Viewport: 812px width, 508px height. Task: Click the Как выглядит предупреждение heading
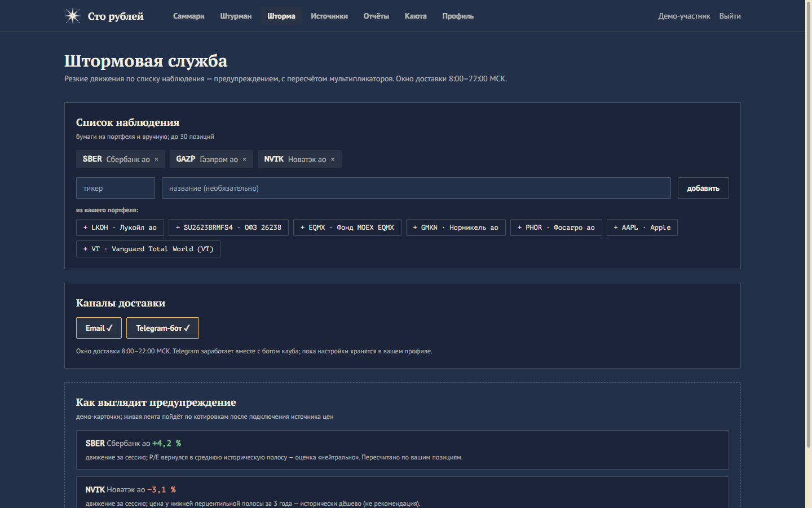pos(156,402)
